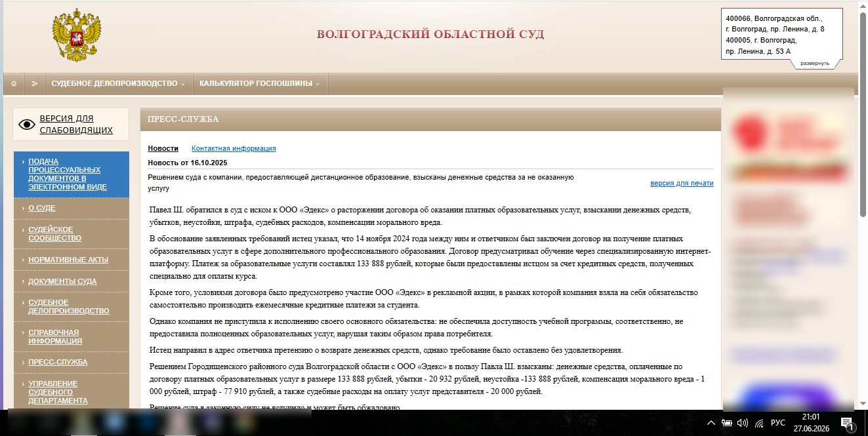Click the РУС language indicator in taskbar
This screenshot has width=868, height=436.
[x=777, y=423]
